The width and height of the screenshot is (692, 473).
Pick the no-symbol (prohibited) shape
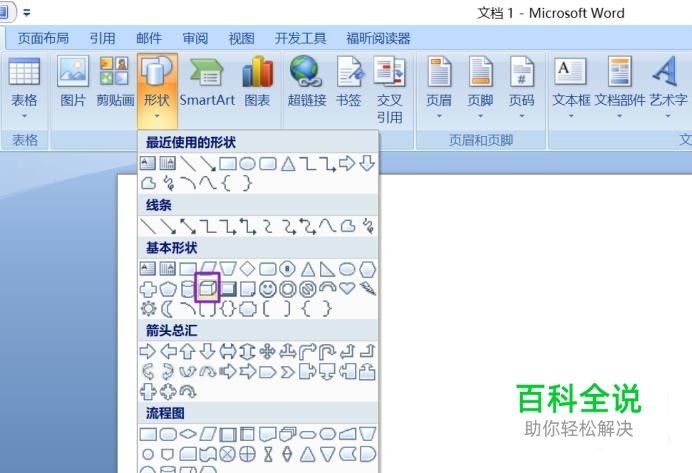308,289
